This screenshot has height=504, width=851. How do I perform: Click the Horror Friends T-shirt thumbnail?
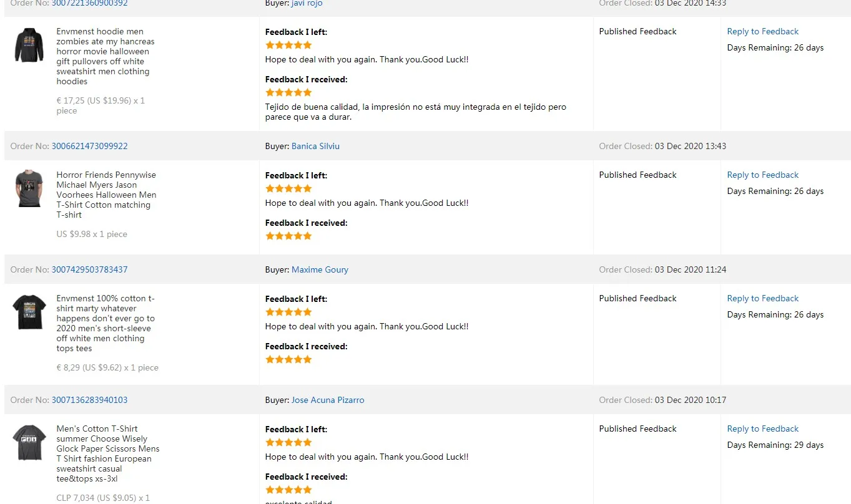29,188
